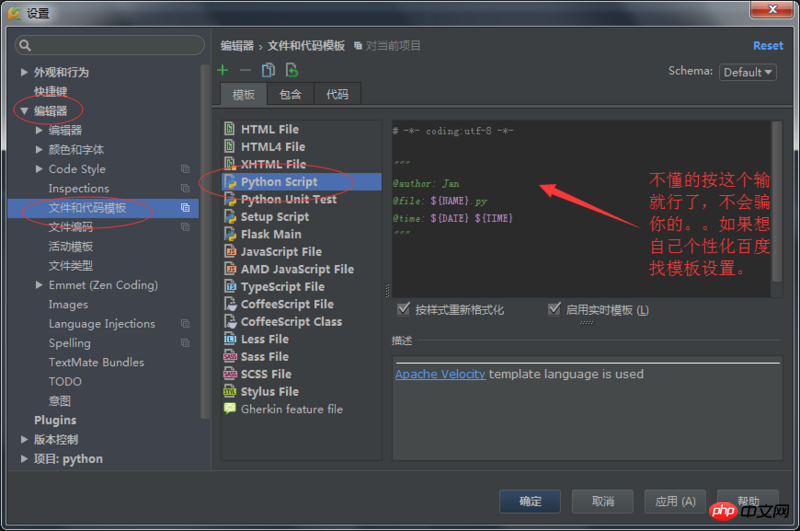800x531 pixels.
Task: Expand 版本控制 settings group
Action: click(24, 439)
